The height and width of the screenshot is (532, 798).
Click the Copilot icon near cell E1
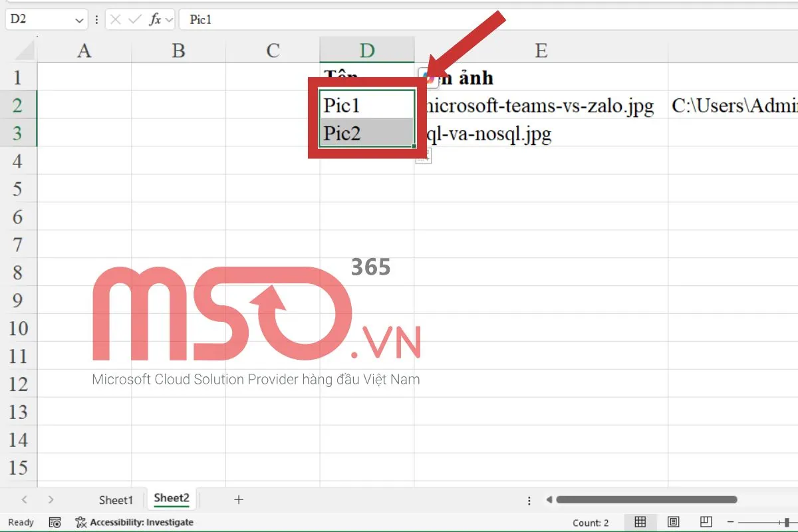427,77
